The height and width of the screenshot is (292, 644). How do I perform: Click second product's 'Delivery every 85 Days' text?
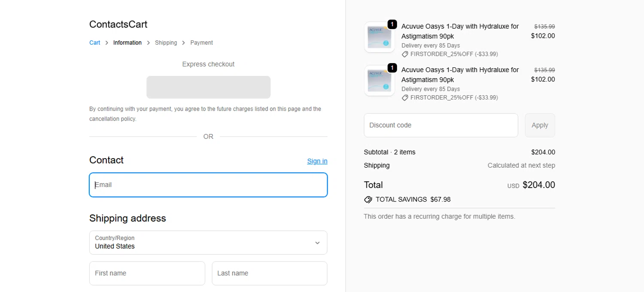point(431,89)
